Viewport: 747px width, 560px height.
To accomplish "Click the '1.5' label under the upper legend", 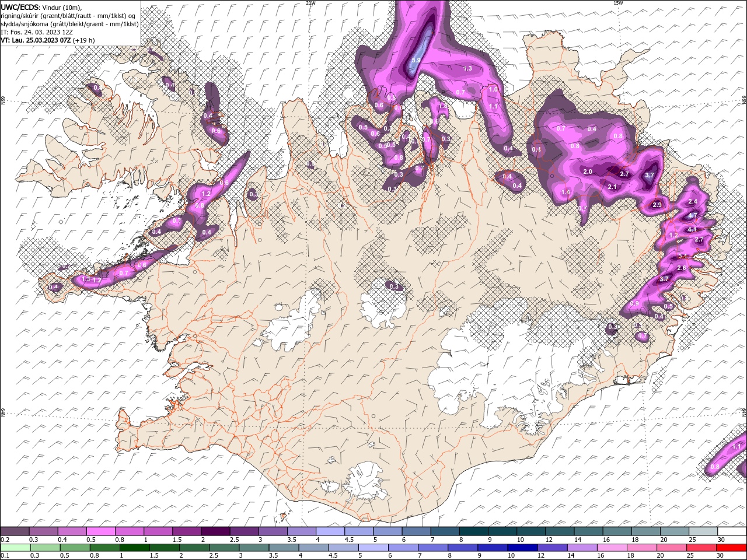I will point(176,540).
